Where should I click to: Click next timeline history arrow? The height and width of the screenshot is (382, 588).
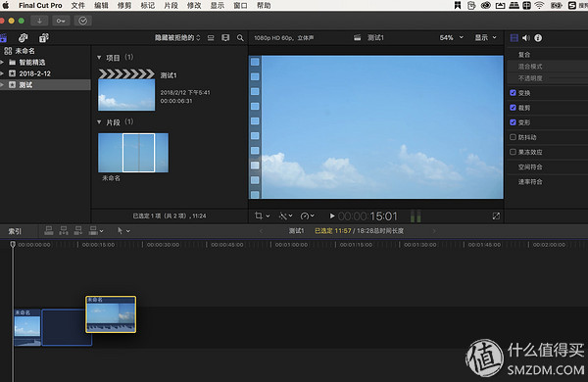[x=434, y=231]
